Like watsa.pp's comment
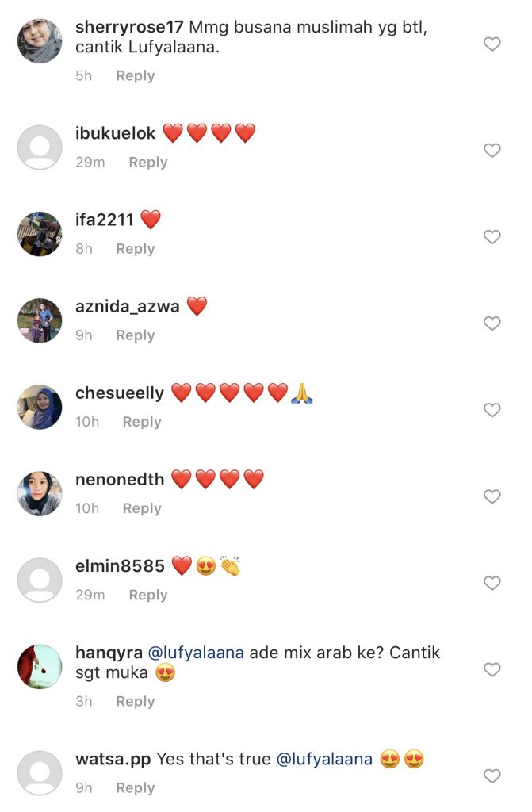 click(x=492, y=776)
